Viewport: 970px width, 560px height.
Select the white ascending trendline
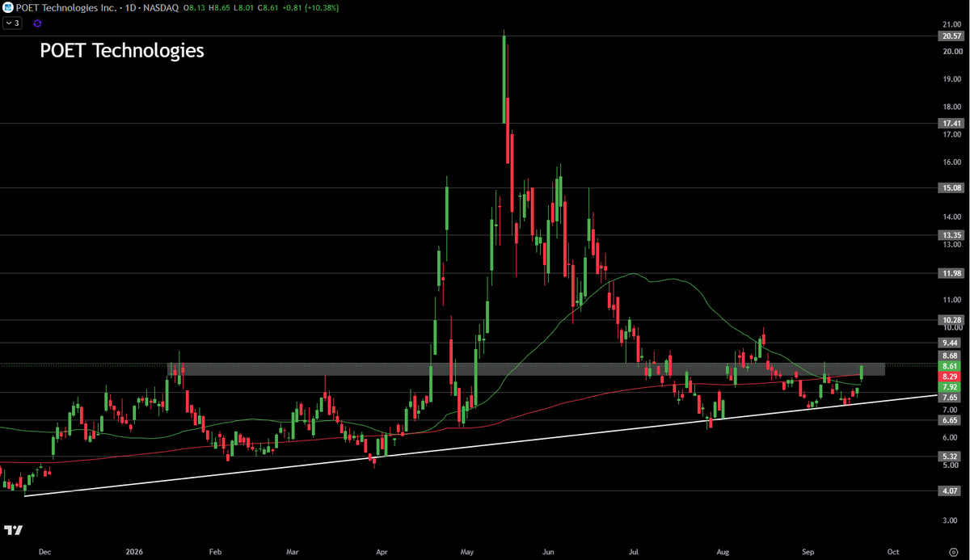pyautogui.click(x=480, y=445)
